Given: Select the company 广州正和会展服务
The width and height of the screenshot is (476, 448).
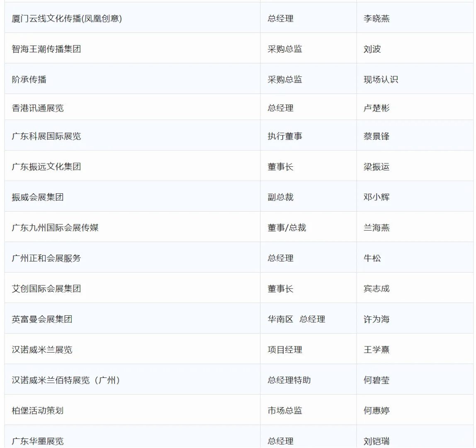Looking at the screenshot, I should (46, 258).
